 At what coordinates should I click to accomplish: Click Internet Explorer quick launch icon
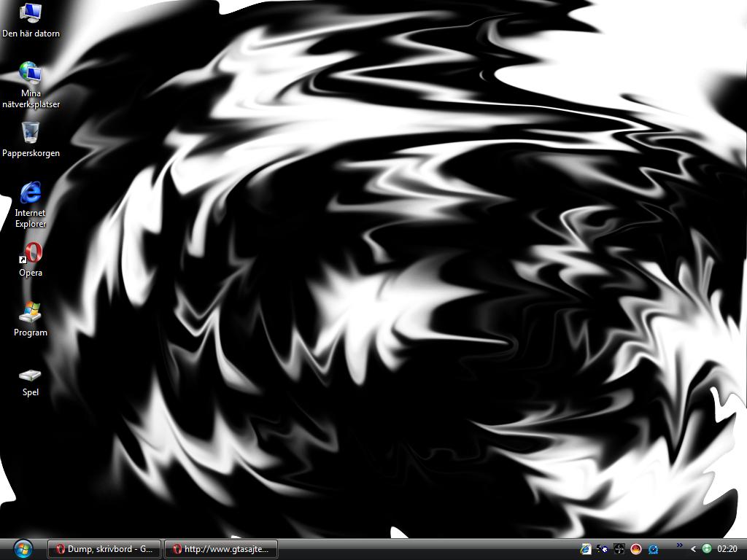pyautogui.click(x=586, y=549)
